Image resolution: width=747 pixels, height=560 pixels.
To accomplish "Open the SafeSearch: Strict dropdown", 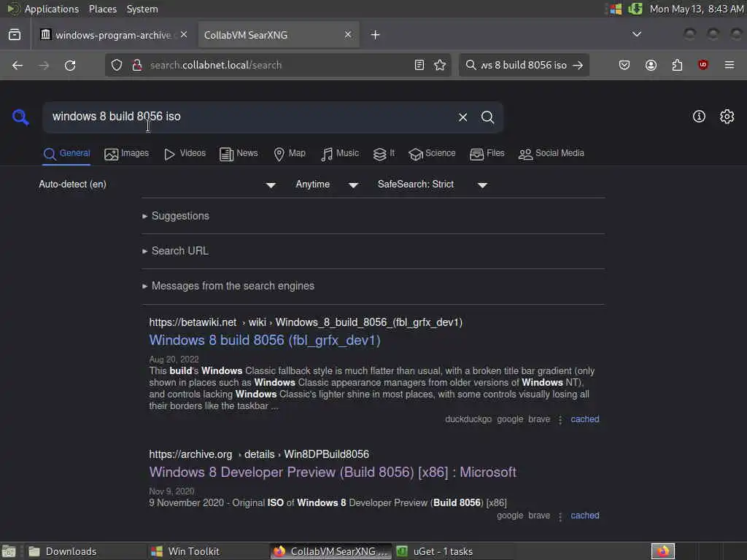I will [433, 184].
